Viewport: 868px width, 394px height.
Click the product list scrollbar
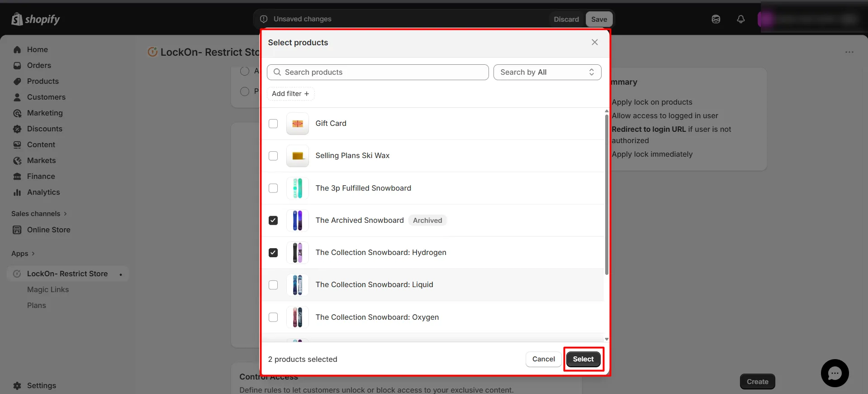pos(607,195)
